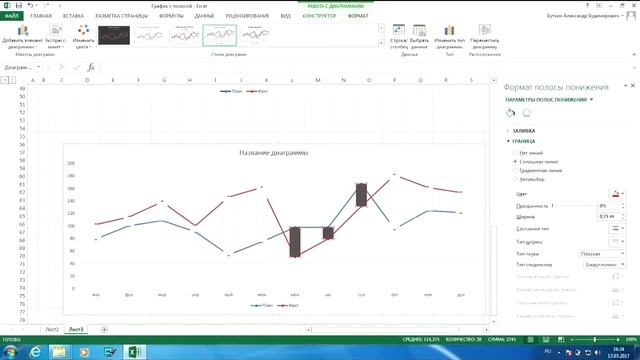Image resolution: width=640 pixels, height=360 pixels.
Task: Switch to Page Layout view in status bar
Action: click(x=546, y=340)
